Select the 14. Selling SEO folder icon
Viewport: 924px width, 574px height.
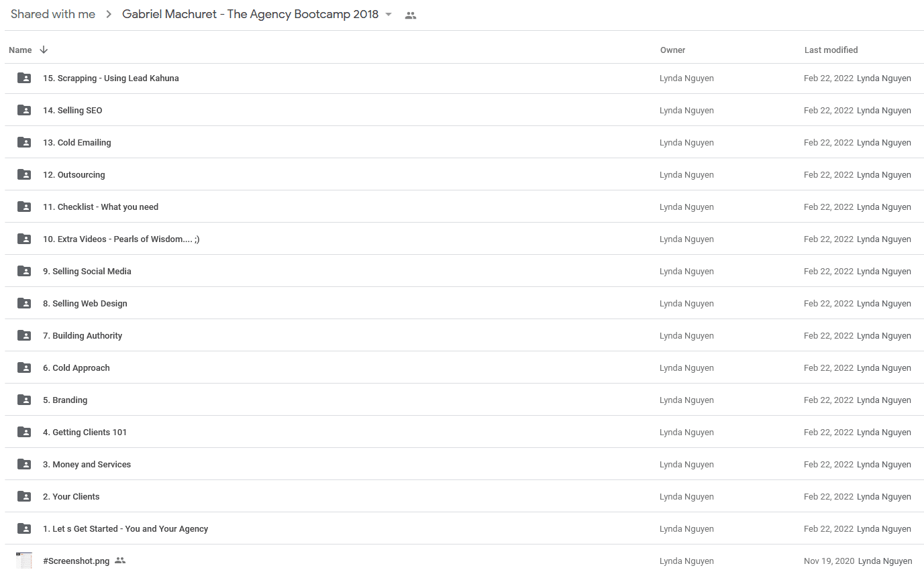24,110
